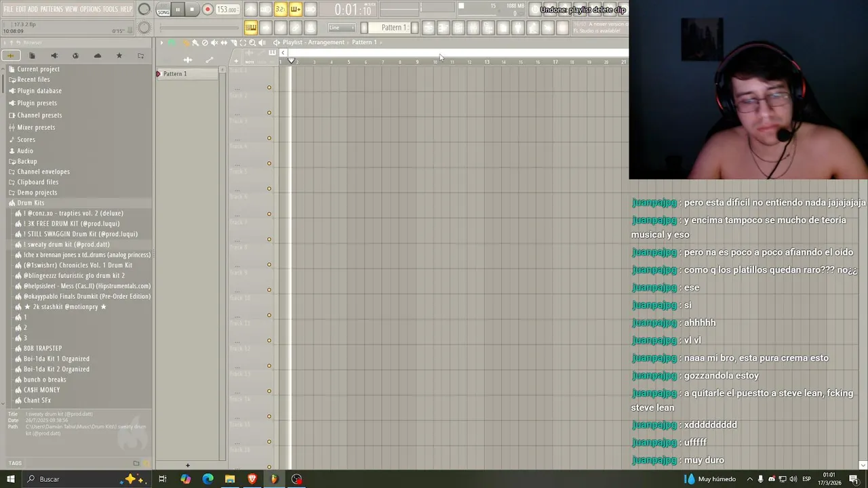Open the EDIT menu

tap(20, 9)
